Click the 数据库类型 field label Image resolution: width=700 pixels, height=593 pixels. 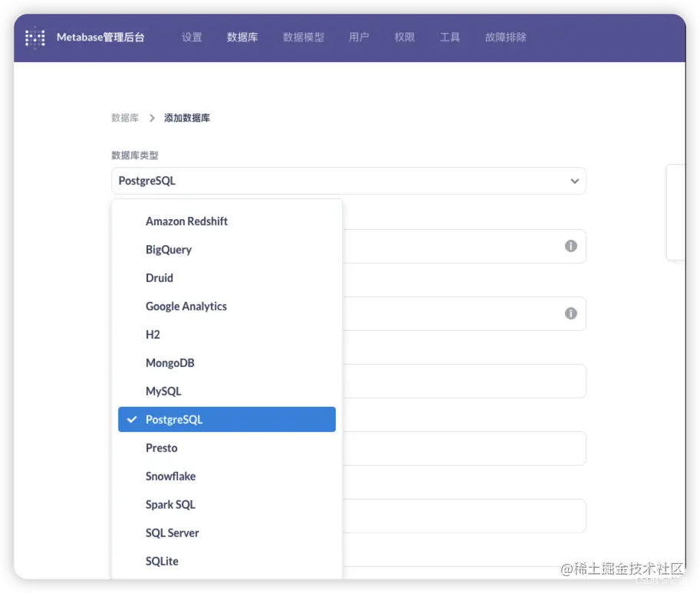pos(135,156)
